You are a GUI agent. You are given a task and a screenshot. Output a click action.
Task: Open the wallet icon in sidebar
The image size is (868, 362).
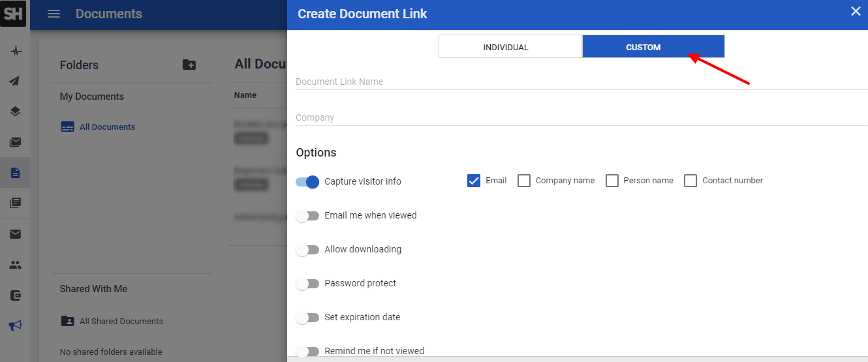click(15, 295)
